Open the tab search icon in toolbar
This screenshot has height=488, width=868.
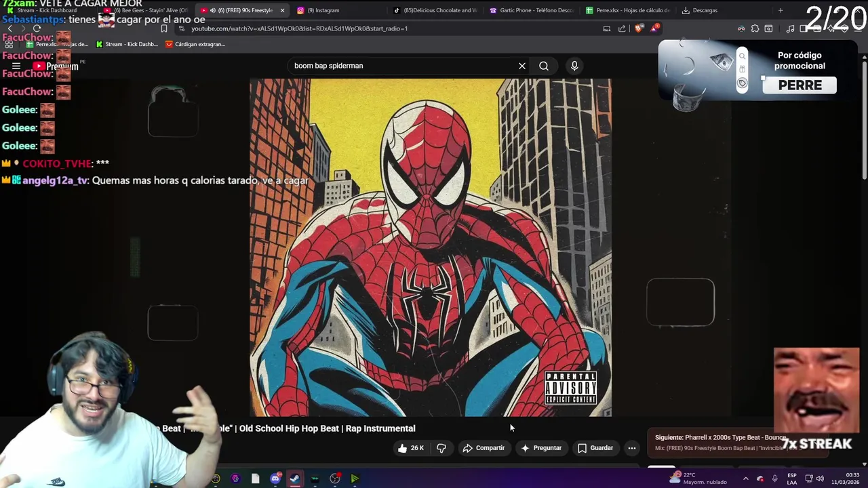pyautogui.click(x=768, y=28)
